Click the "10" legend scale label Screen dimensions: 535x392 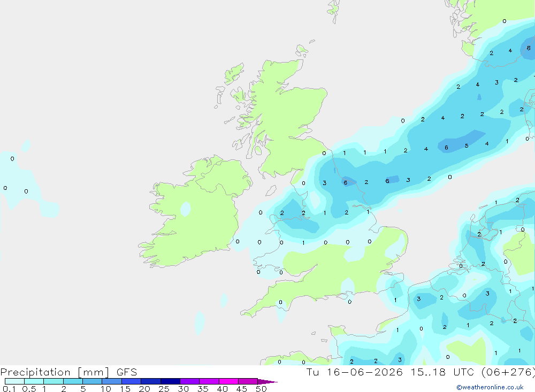click(x=106, y=389)
